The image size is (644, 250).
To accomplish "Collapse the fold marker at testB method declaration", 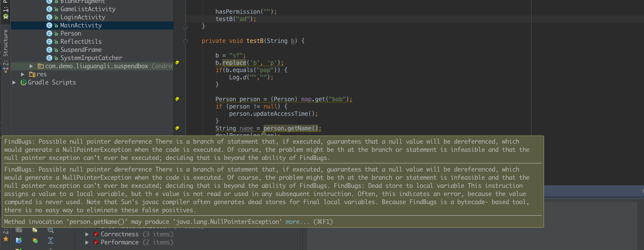I will (x=185, y=41).
